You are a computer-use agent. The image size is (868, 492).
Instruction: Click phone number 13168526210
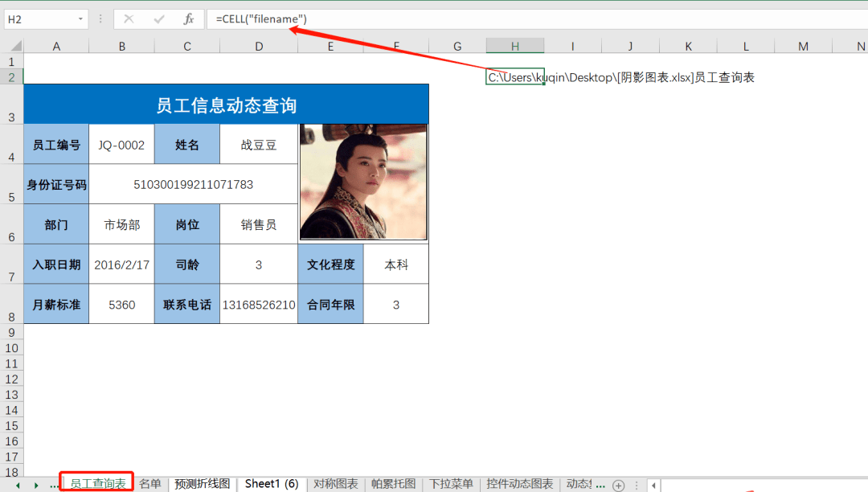tap(259, 305)
